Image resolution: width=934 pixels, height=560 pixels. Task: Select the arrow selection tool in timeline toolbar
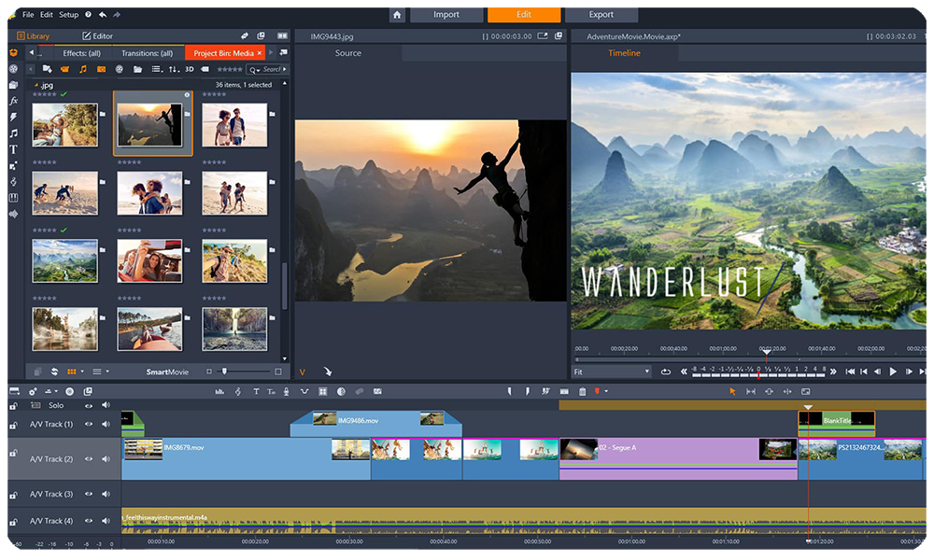pyautogui.click(x=732, y=391)
